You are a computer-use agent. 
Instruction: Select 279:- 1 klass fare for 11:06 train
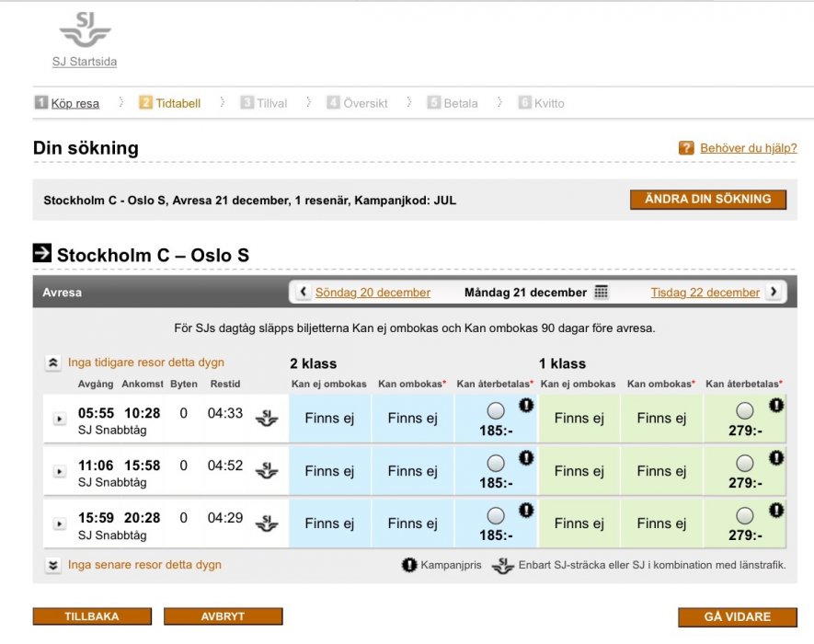point(745,464)
